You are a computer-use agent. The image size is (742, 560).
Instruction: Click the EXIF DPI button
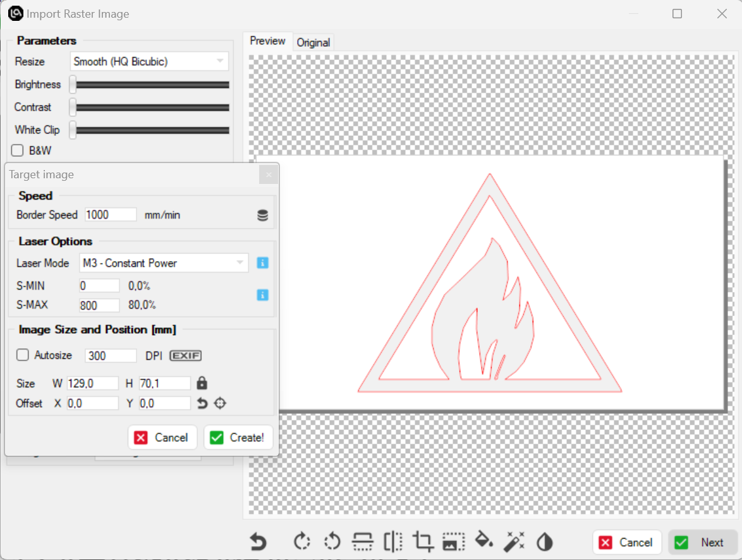185,356
